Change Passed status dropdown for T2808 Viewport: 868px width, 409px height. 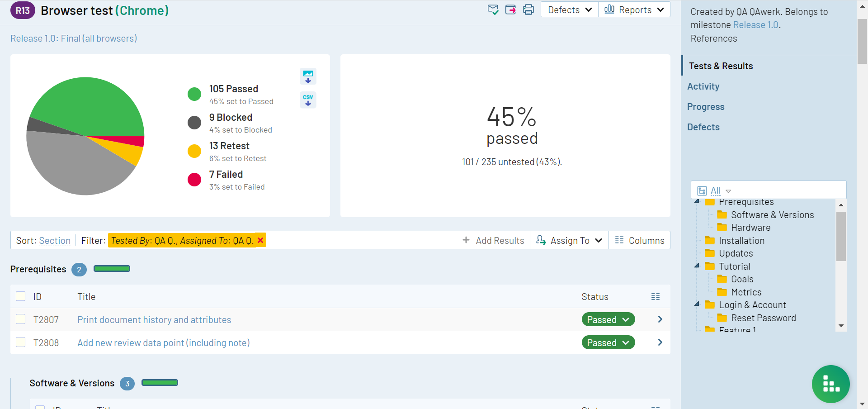tap(608, 342)
